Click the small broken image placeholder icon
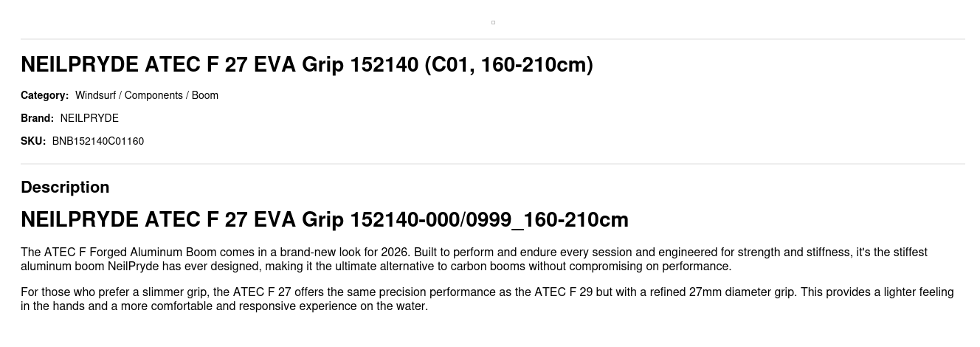This screenshot has width=980, height=347. (493, 22)
